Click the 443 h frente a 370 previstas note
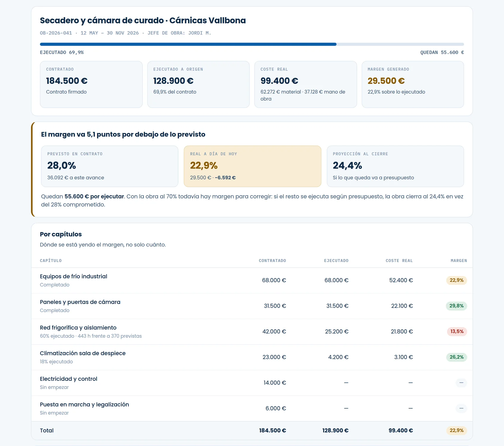504x446 pixels. point(110,336)
